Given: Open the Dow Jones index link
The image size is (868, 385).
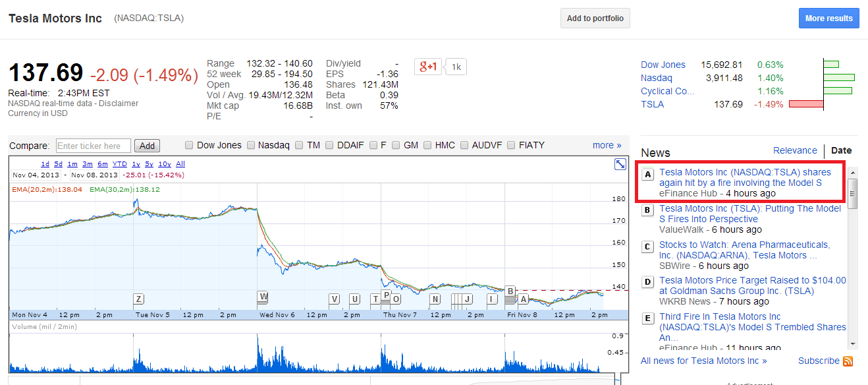Looking at the screenshot, I should (x=663, y=65).
